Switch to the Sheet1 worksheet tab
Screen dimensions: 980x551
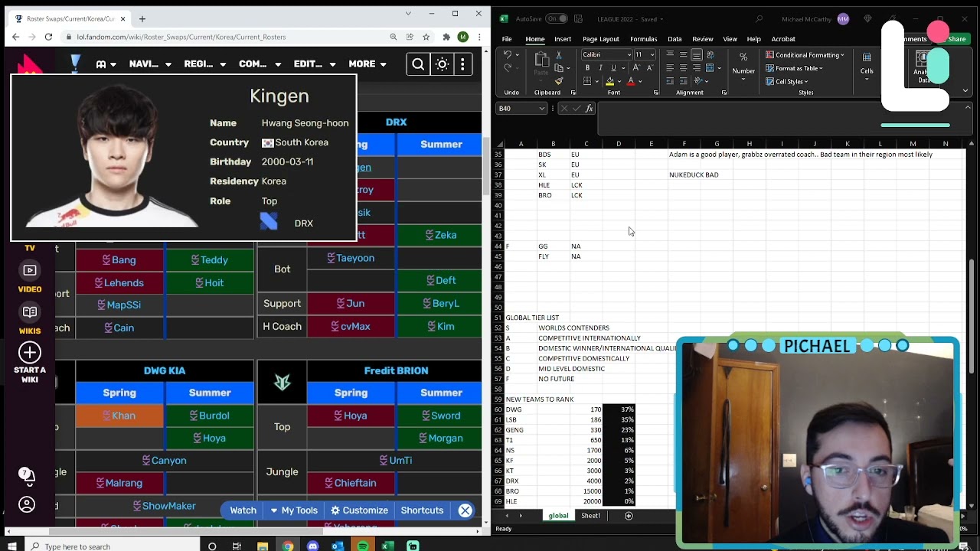(x=591, y=516)
